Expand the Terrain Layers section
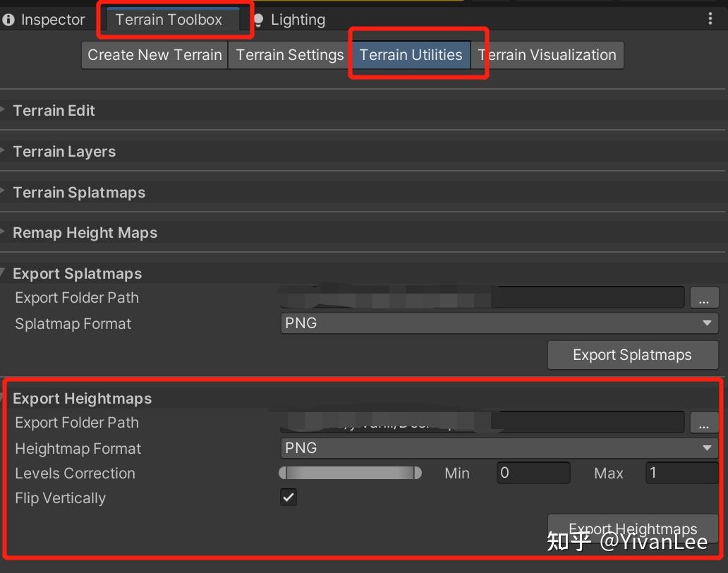The image size is (728, 573). point(64,151)
